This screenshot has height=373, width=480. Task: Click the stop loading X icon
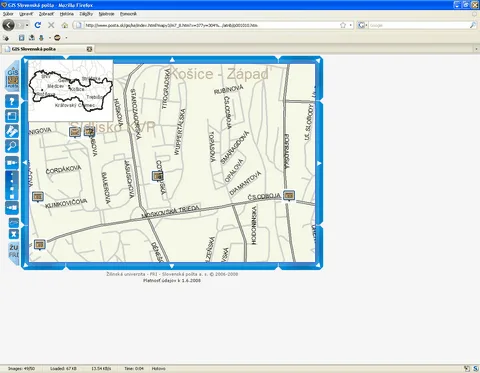coord(51,25)
